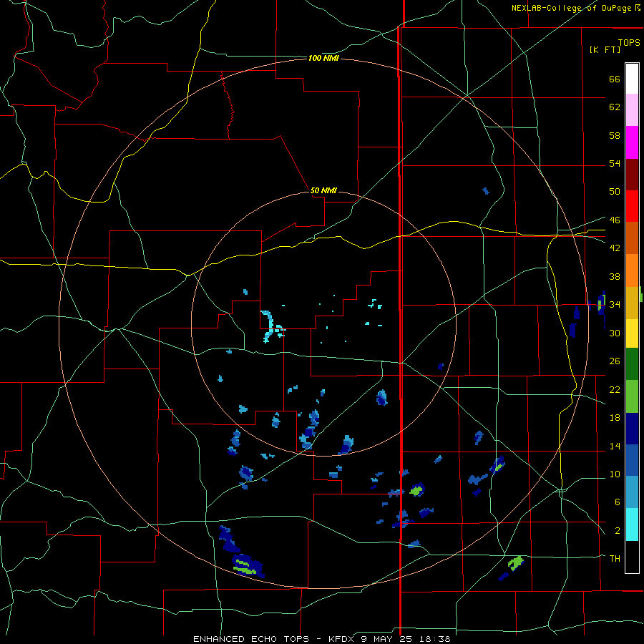Click the light pink 62 kft legend swatch
The width and height of the screenshot is (644, 644).
point(632,109)
